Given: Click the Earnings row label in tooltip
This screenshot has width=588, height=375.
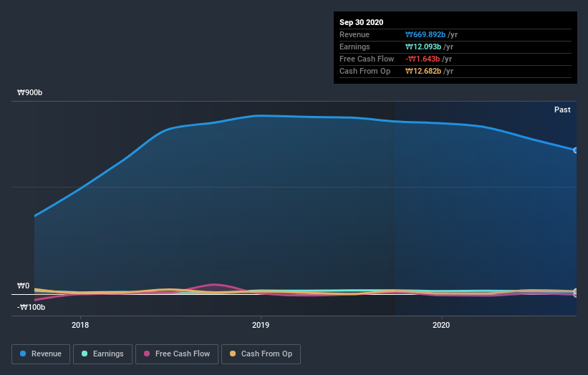Looking at the screenshot, I should pyautogui.click(x=355, y=47).
